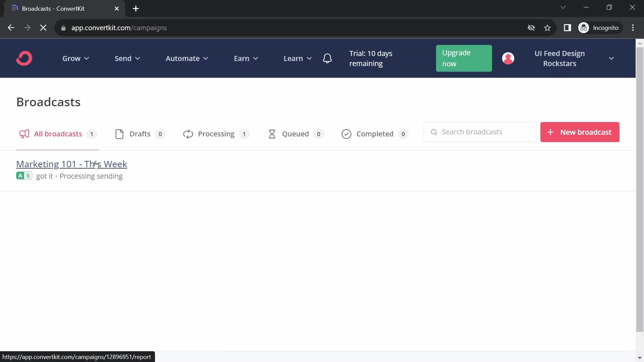Click the user profile avatar icon

tap(508, 58)
